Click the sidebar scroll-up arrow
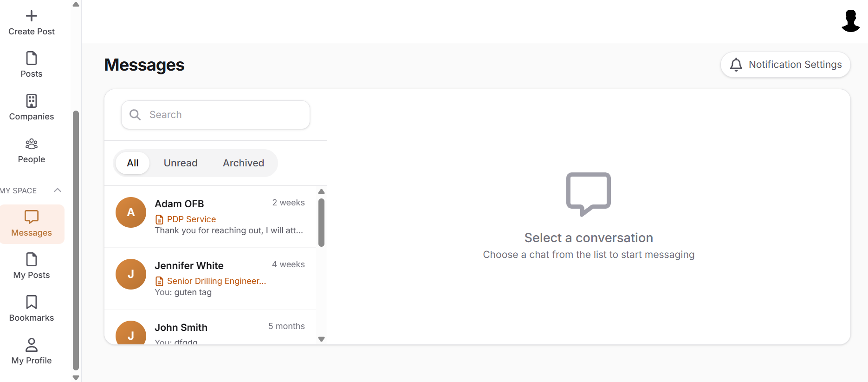 click(76, 4)
